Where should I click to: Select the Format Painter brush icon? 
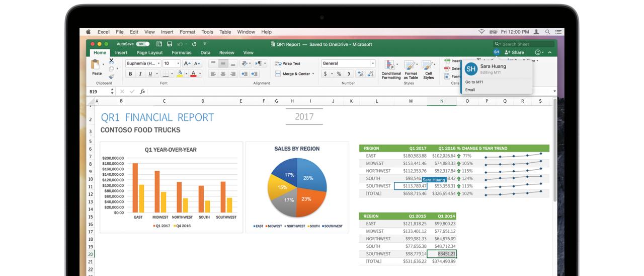[111, 76]
